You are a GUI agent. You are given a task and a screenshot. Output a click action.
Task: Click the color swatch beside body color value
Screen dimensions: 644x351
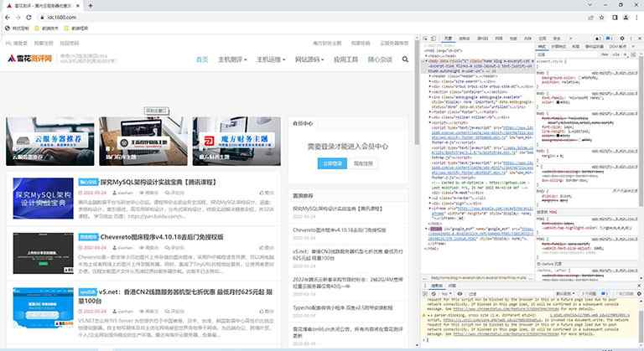[558, 102]
